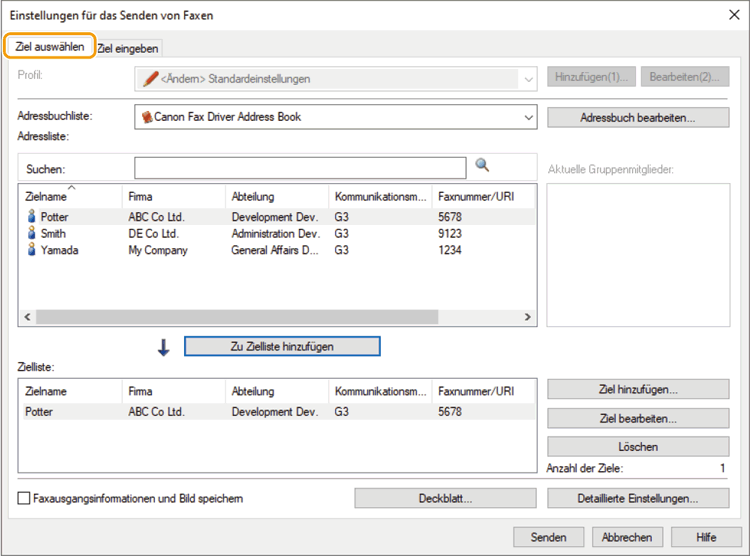Click into the Suchen search field

tap(300, 168)
